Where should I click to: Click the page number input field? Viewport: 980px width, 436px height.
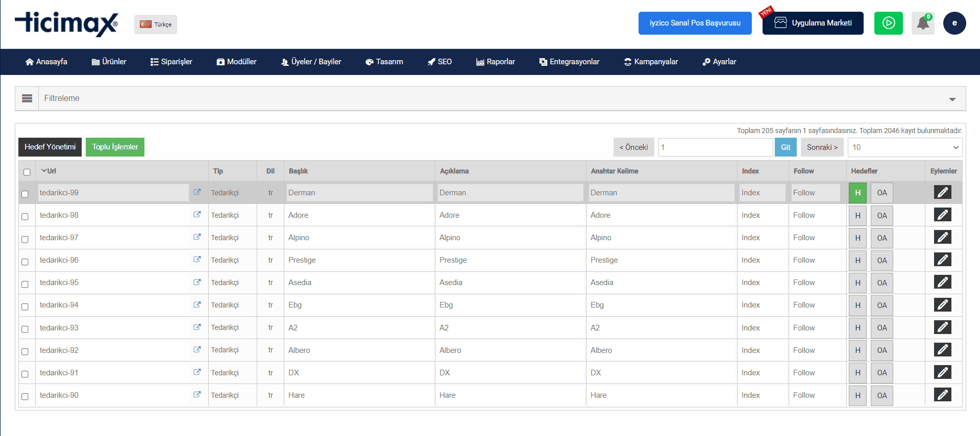715,147
